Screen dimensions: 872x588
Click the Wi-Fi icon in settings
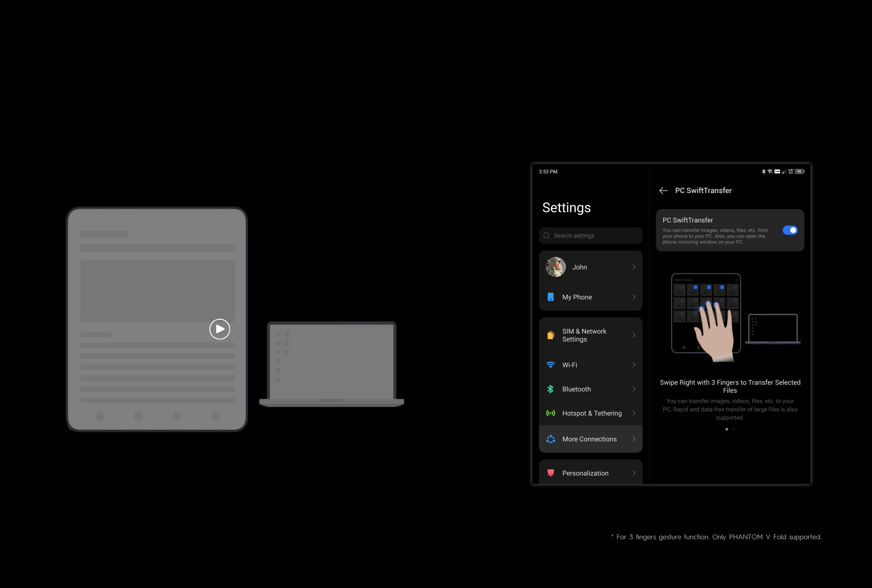tap(550, 365)
